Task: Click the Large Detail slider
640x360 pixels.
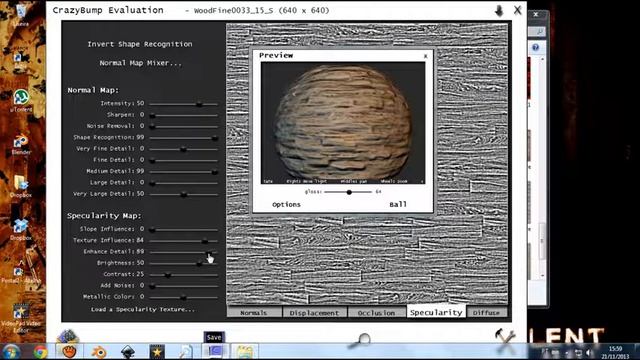Action: [183, 183]
